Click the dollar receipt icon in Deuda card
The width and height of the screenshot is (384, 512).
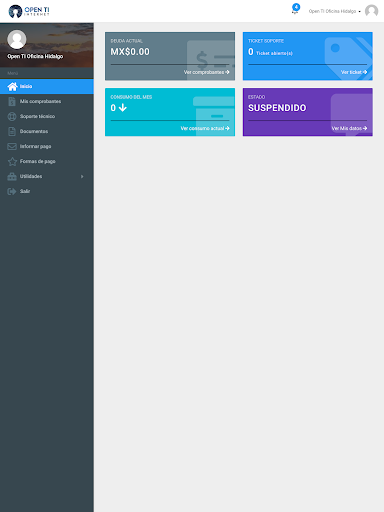tap(211, 60)
